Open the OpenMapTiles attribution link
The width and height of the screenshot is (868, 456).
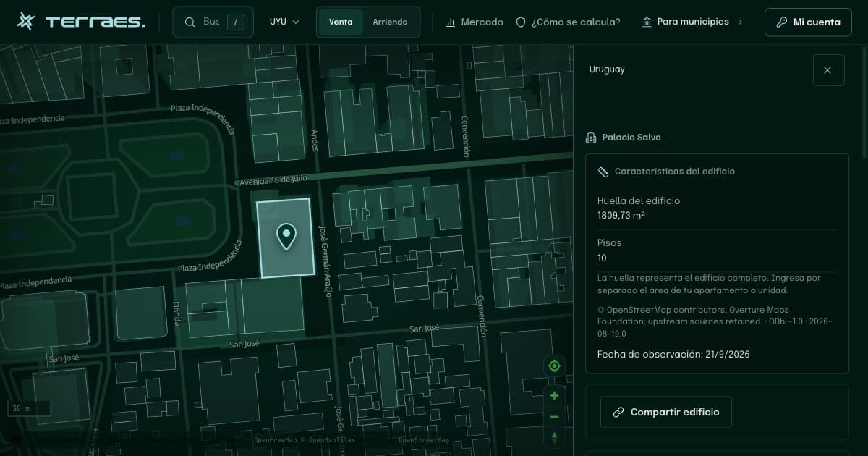coord(331,440)
